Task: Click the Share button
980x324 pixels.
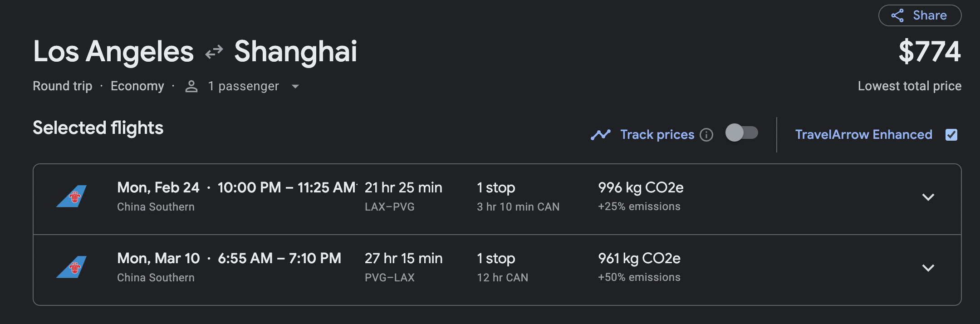Action: point(920,15)
